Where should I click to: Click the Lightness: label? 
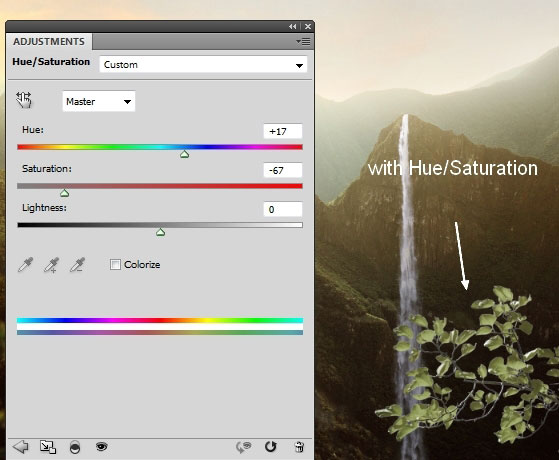(44, 208)
